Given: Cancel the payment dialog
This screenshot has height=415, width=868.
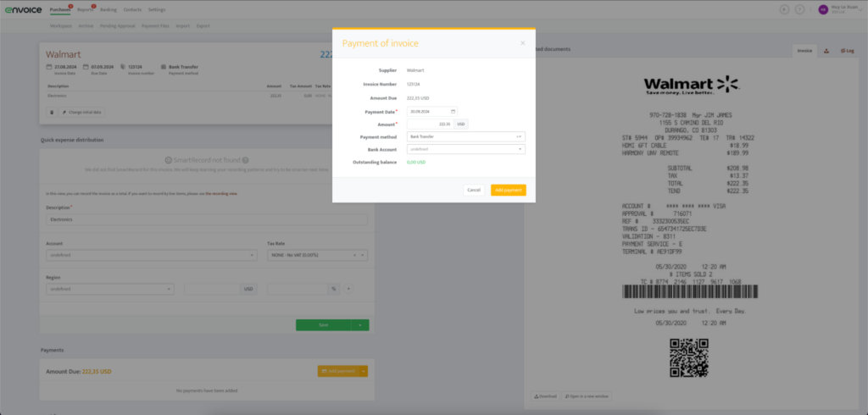Looking at the screenshot, I should (x=474, y=190).
